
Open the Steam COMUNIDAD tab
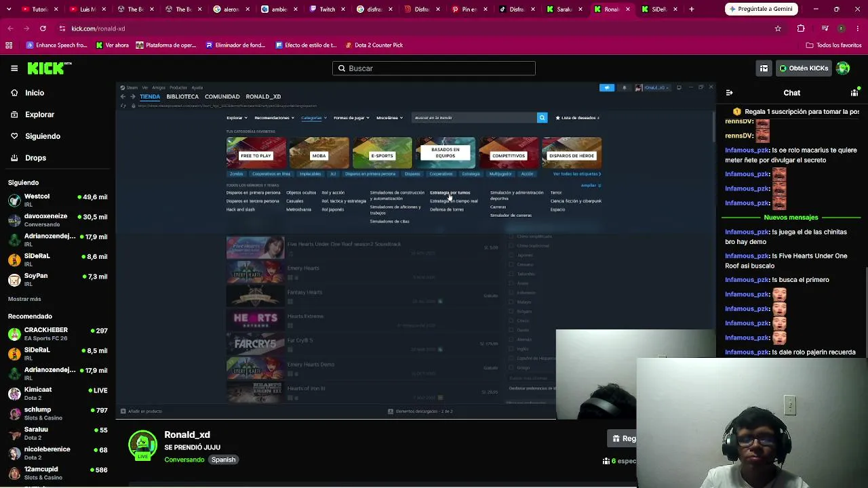[222, 97]
